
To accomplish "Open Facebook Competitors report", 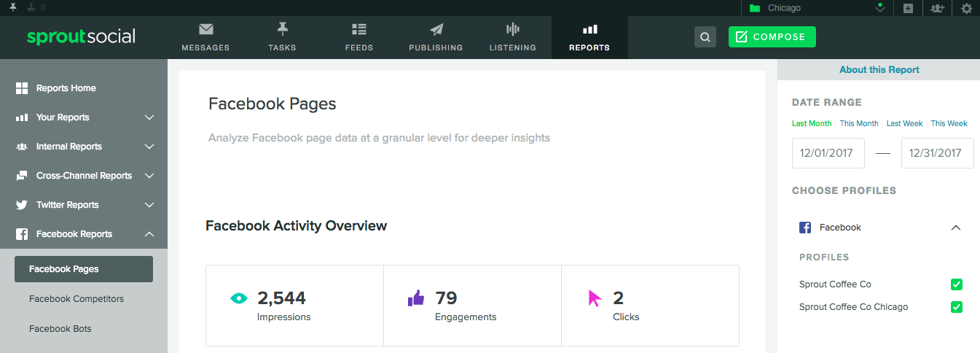I will point(77,299).
